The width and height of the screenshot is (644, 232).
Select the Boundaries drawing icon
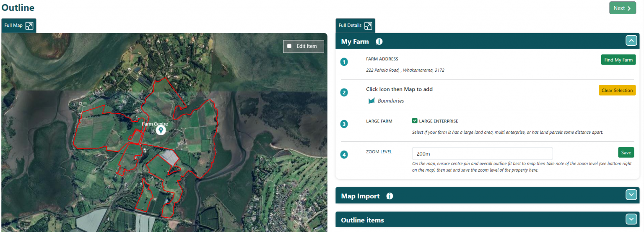[371, 101]
